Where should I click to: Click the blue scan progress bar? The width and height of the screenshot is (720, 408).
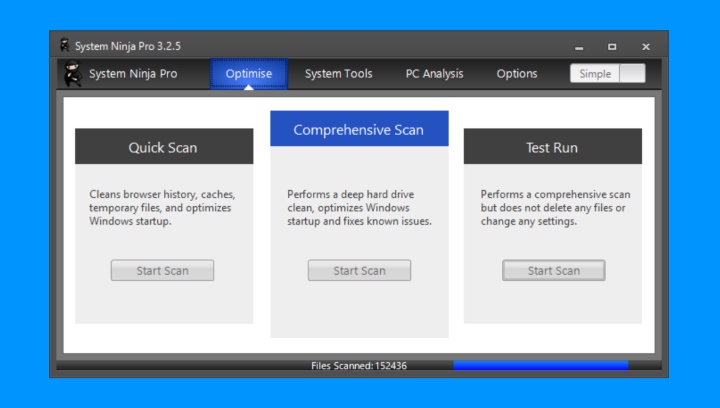point(540,365)
